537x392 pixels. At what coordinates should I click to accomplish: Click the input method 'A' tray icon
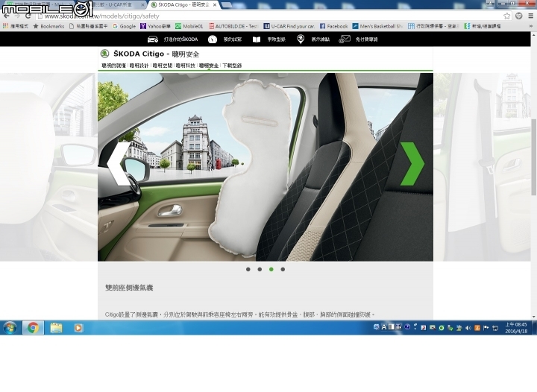(x=383, y=327)
